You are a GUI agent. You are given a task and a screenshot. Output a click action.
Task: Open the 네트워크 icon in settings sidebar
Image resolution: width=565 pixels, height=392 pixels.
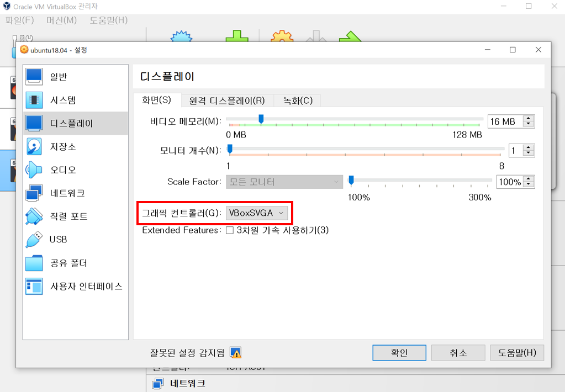point(34,193)
